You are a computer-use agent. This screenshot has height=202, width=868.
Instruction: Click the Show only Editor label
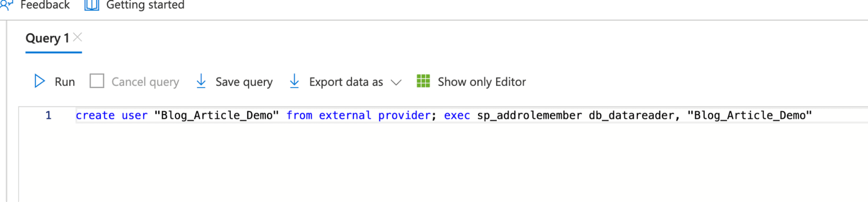(x=482, y=82)
